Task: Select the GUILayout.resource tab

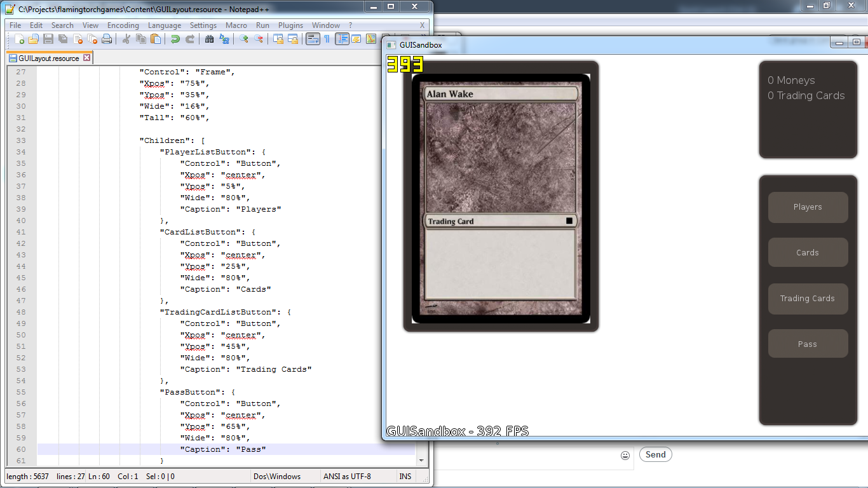Action: [x=49, y=58]
